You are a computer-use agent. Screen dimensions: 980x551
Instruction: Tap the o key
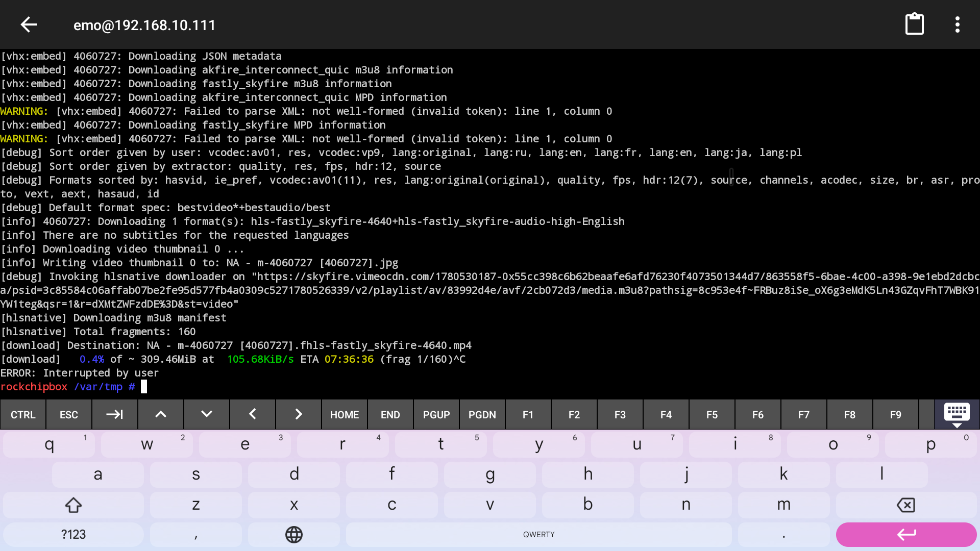click(x=833, y=444)
